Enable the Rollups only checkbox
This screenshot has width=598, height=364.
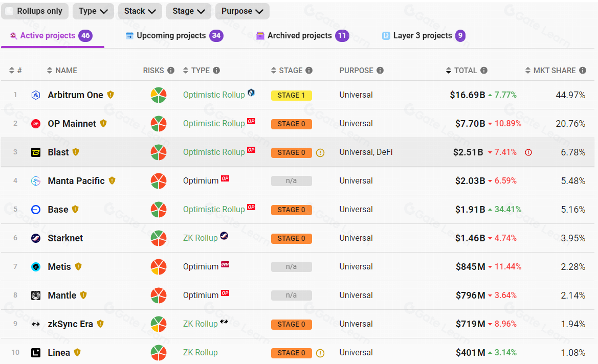click(x=10, y=11)
